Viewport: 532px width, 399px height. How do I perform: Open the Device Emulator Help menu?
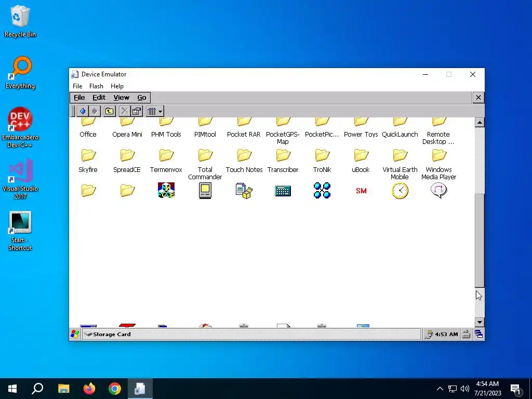pos(117,86)
